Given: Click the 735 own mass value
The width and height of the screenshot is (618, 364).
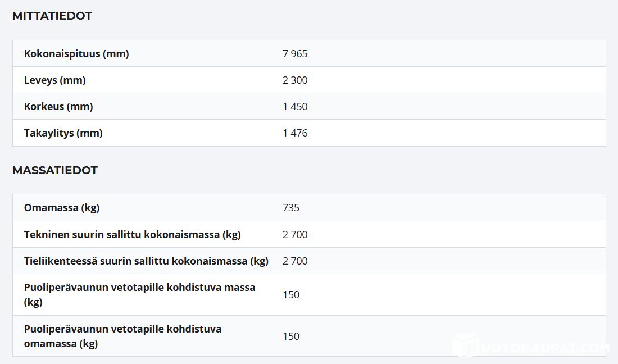Looking at the screenshot, I should (x=291, y=208).
